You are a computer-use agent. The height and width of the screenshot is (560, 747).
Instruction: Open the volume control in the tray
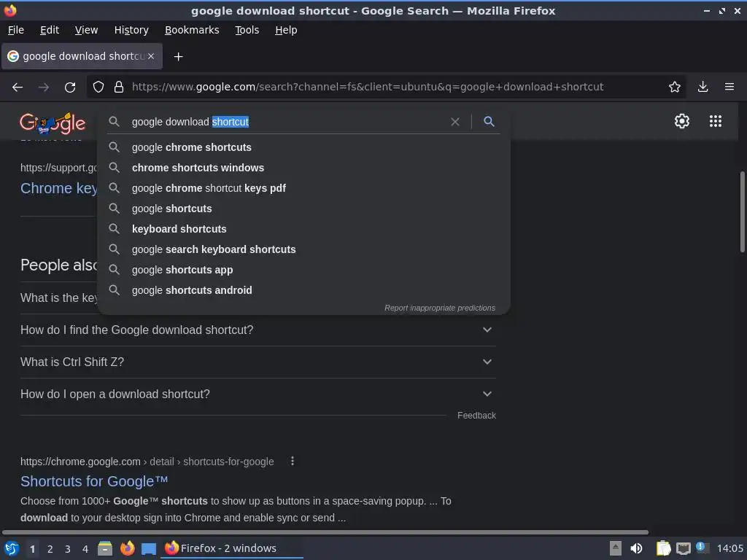point(636,548)
